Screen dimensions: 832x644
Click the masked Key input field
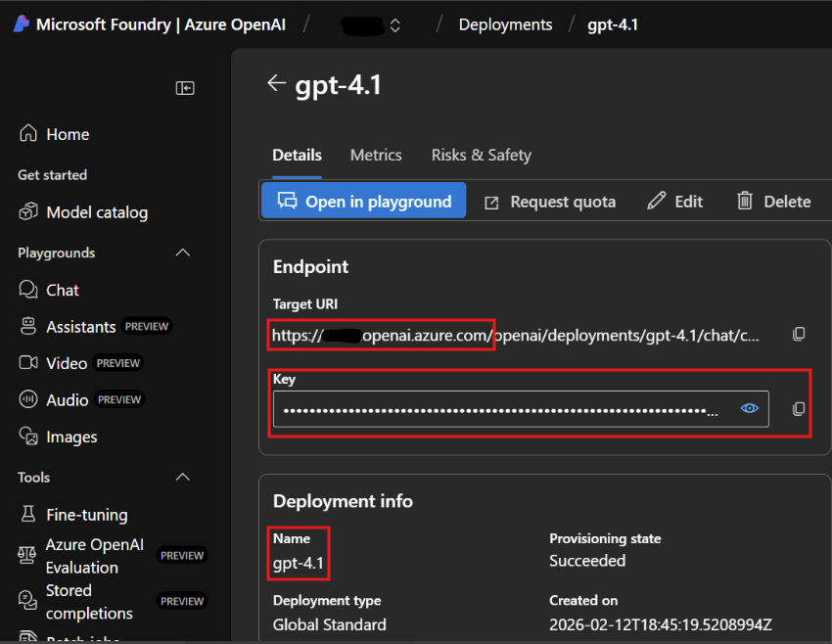(499, 409)
